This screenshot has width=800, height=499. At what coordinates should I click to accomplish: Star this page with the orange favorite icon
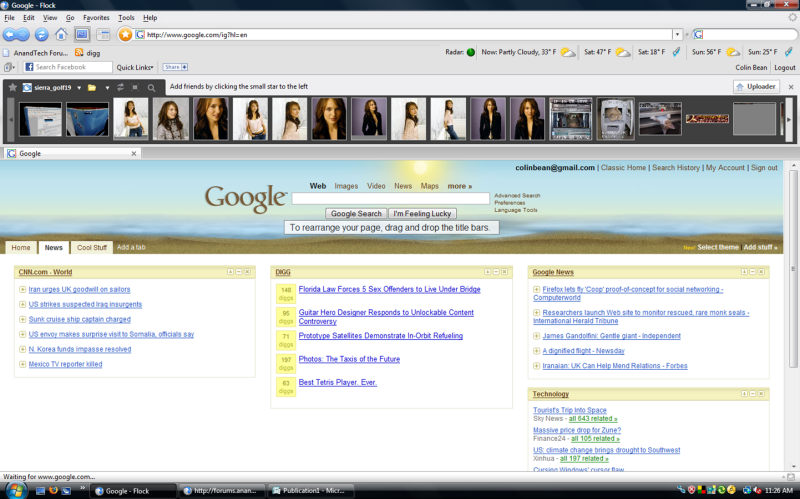coord(125,35)
